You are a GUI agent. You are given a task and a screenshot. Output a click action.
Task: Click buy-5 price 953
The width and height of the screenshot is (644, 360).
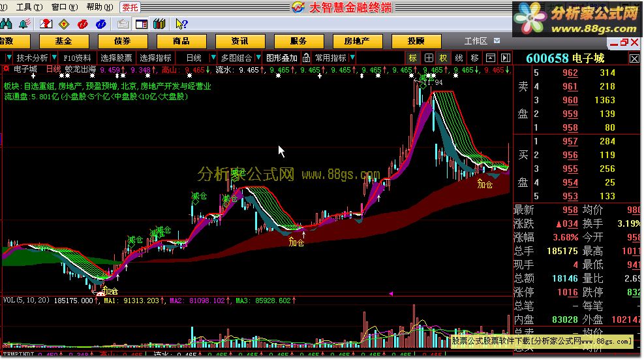click(x=570, y=196)
